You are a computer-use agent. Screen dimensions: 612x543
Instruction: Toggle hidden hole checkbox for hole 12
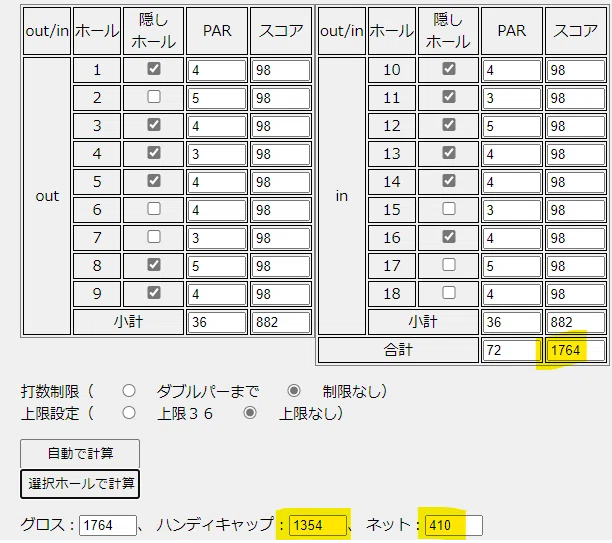click(x=449, y=125)
